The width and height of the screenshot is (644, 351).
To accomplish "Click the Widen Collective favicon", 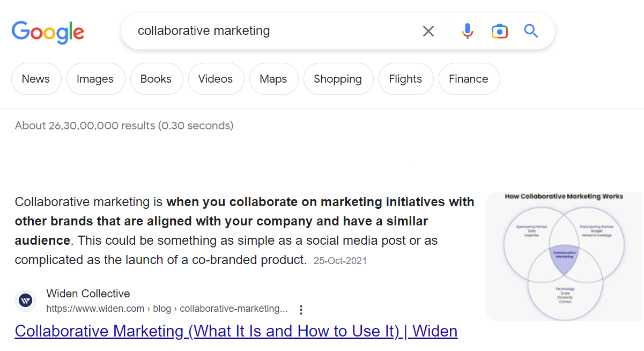I will [25, 301].
